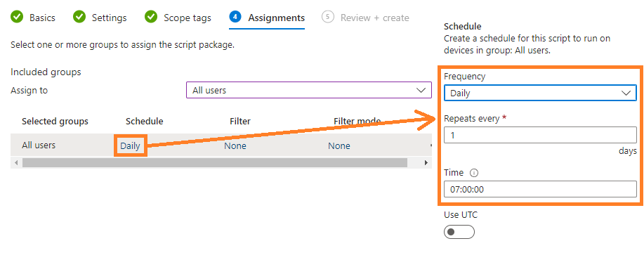The height and width of the screenshot is (260, 644).
Task: Click the scrollbar right arrow
Action: (426, 162)
